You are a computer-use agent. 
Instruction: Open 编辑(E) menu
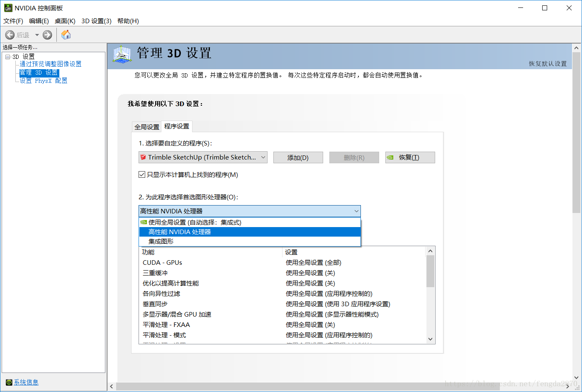(x=39, y=21)
